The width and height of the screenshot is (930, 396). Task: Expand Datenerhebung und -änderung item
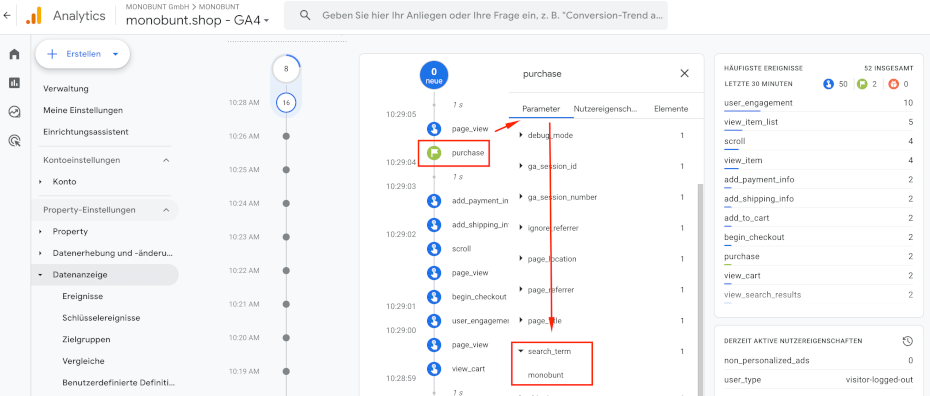click(x=40, y=253)
